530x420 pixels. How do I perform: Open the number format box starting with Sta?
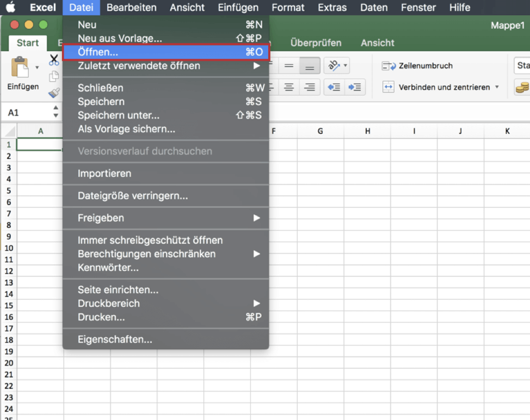click(x=522, y=65)
